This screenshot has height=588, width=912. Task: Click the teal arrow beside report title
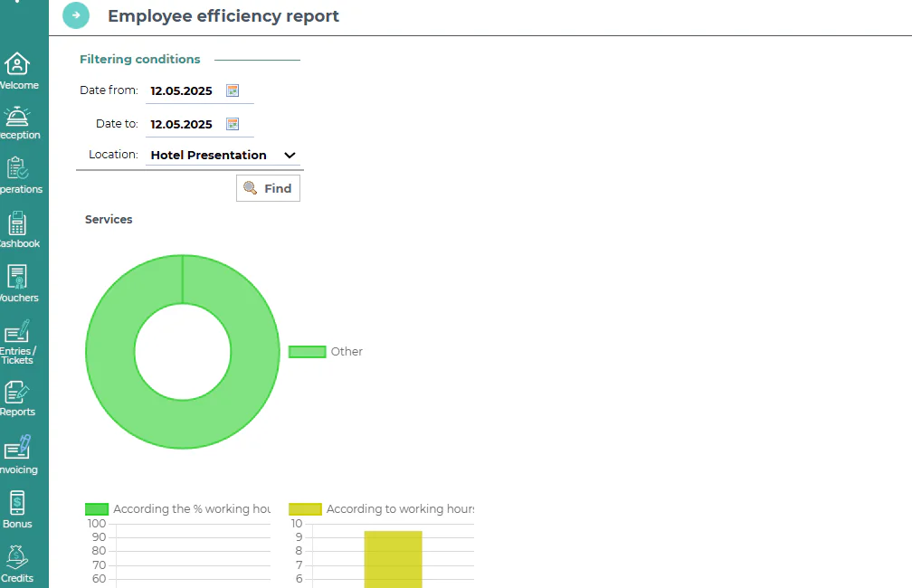(76, 15)
